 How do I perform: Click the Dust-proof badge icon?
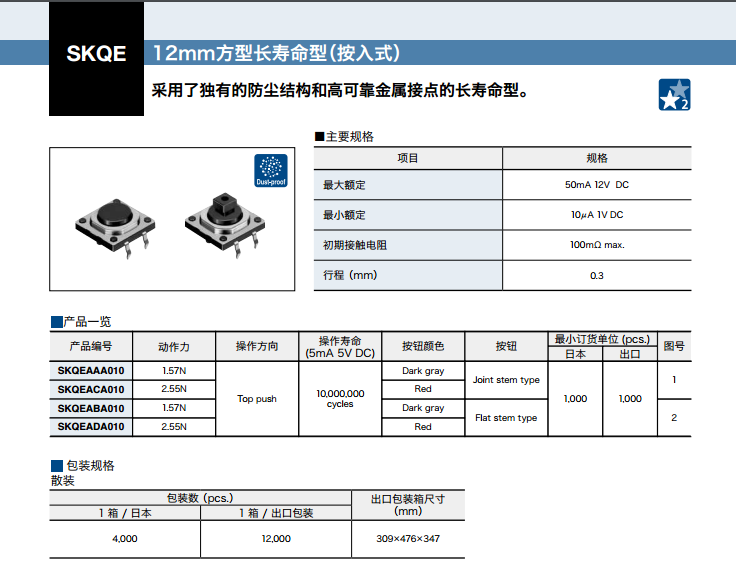point(271,170)
